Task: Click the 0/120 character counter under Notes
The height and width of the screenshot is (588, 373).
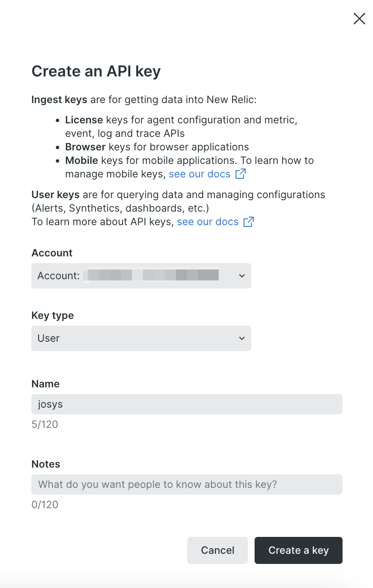Action: (45, 505)
